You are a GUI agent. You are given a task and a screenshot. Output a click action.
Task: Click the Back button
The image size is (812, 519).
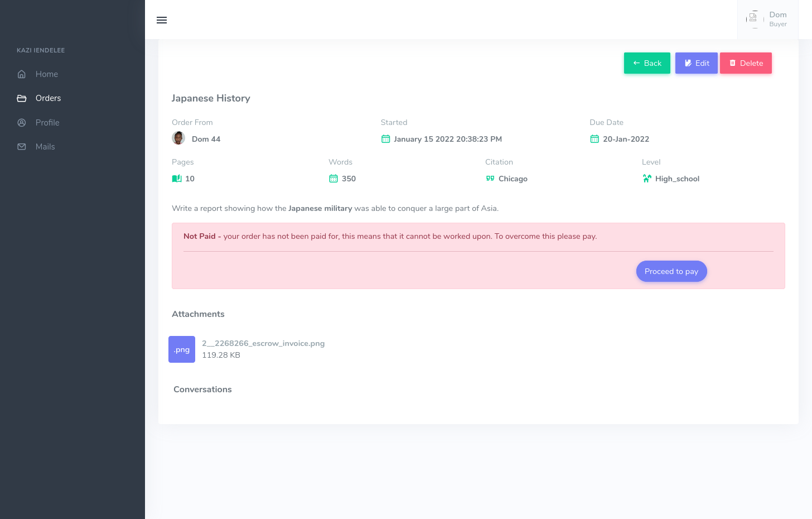tap(647, 63)
